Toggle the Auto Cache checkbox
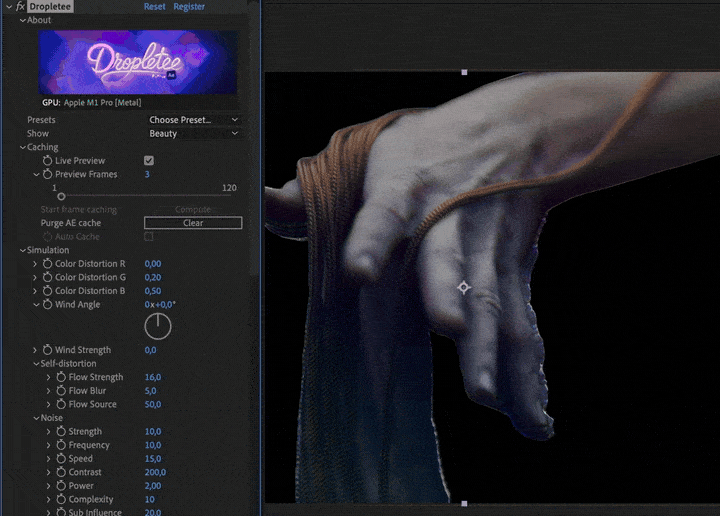Screen dimensions: 720x516 coord(149,237)
